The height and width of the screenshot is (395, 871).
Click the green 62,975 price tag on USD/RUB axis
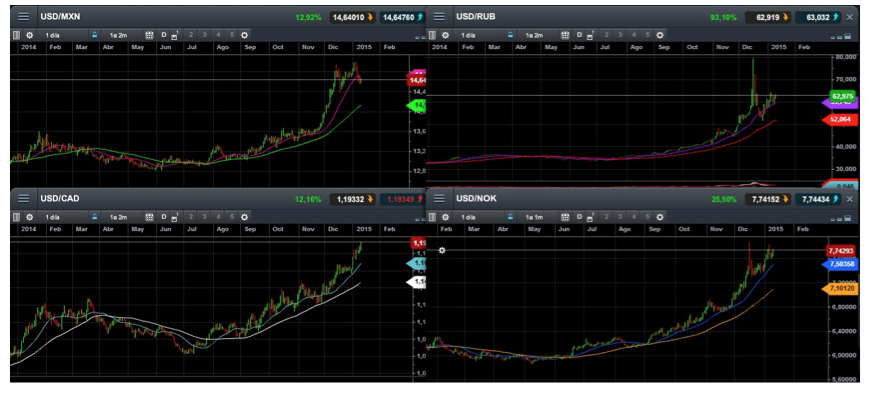[843, 95]
